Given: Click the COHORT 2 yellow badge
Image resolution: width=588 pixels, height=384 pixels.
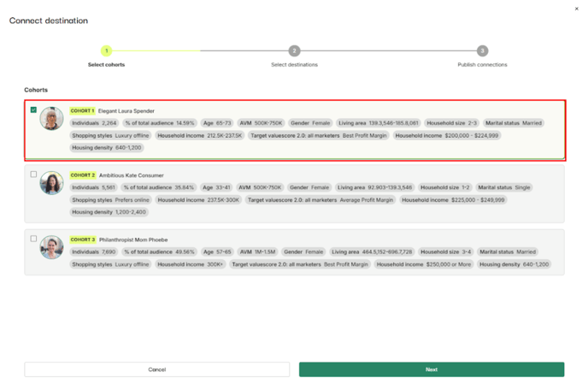Looking at the screenshot, I should (x=82, y=175).
